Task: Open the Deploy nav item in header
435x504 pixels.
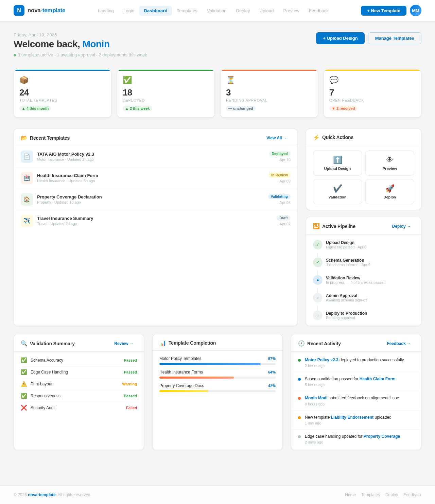Action: tap(243, 11)
